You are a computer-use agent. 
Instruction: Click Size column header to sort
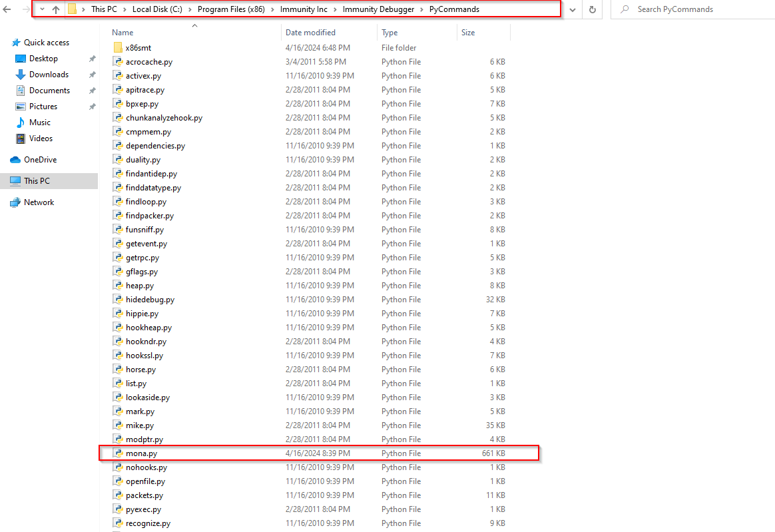click(x=468, y=32)
